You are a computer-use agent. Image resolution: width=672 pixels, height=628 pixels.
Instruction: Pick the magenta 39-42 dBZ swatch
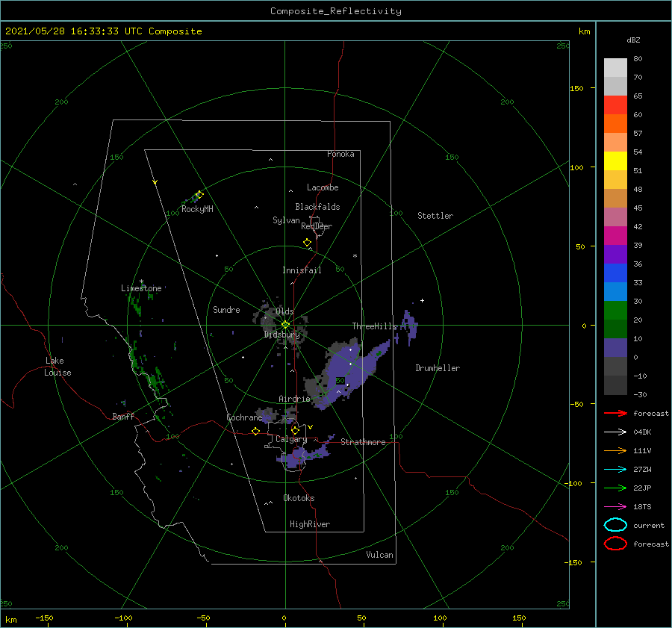(x=615, y=236)
